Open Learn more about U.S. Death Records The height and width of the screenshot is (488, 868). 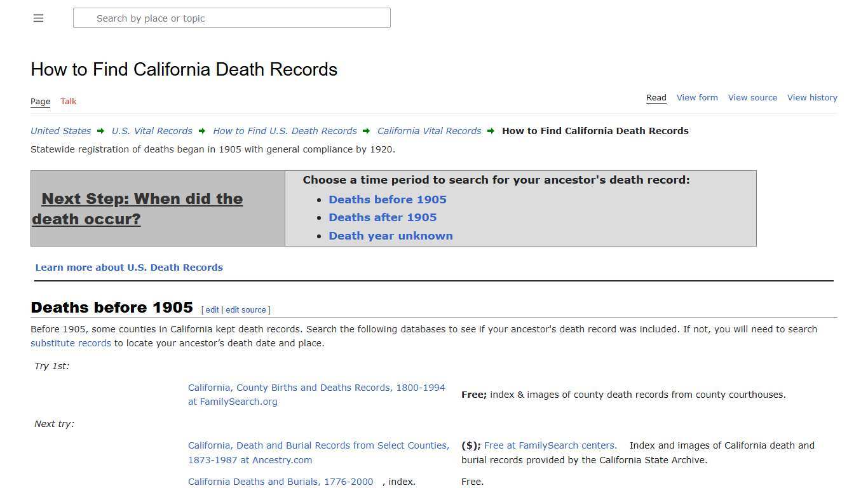pos(129,267)
